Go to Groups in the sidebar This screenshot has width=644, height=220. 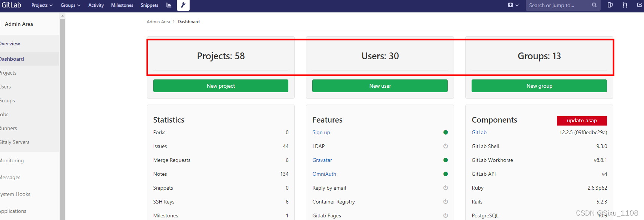pos(7,100)
